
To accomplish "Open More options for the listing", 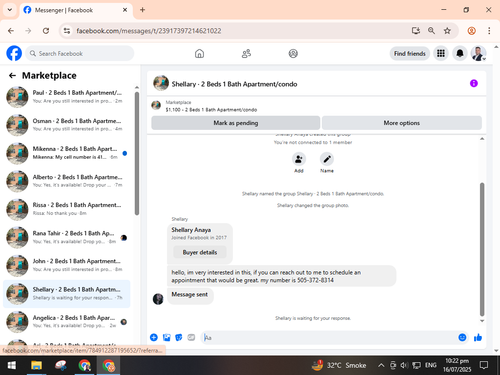I will coord(402,123).
